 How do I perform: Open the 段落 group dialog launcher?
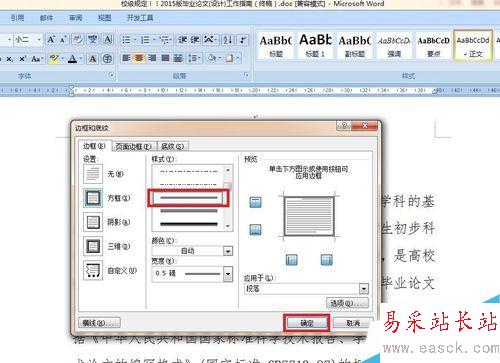[x=247, y=75]
